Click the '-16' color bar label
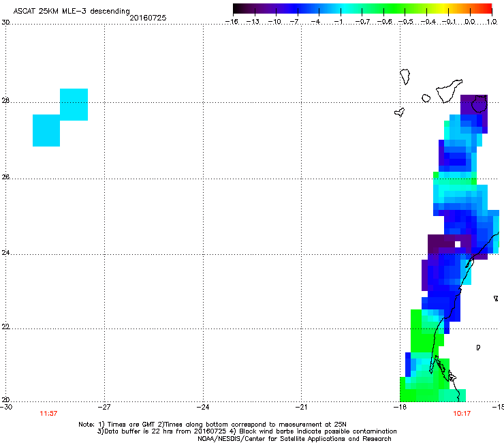504x443 pixels. (232, 22)
